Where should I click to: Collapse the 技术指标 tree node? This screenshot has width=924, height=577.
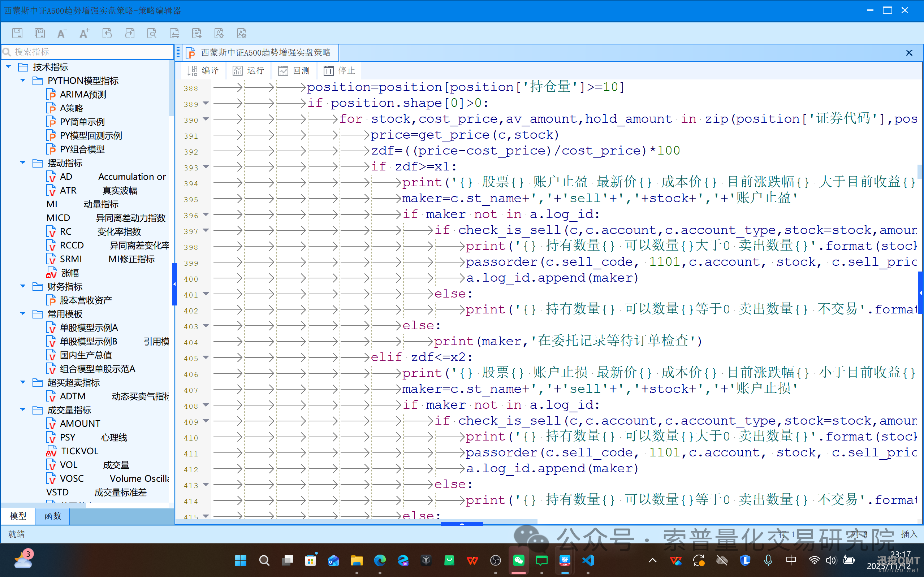point(8,66)
